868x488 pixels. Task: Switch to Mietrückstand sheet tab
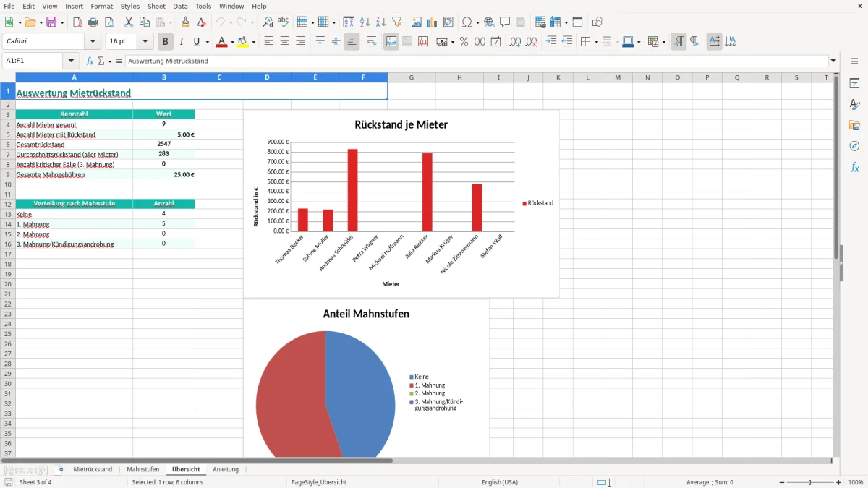pyautogui.click(x=93, y=469)
